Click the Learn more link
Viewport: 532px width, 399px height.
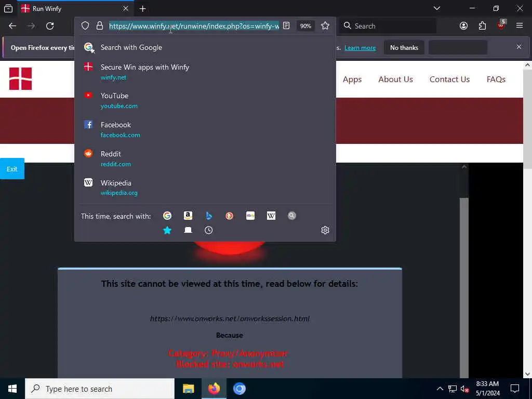point(360,48)
